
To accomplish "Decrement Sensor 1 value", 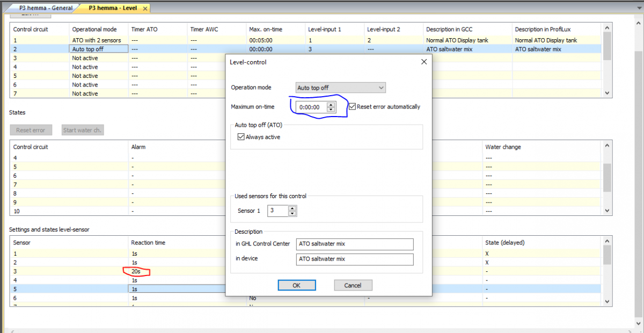I will 292,214.
